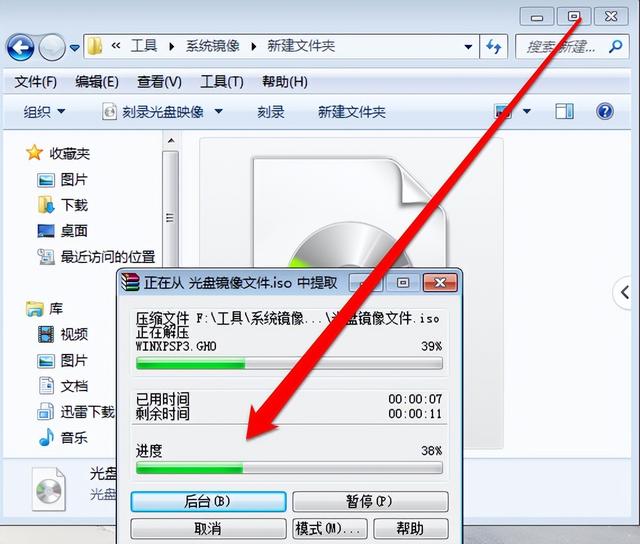Open the 查看(V) menu
This screenshot has width=640, height=544.
(x=159, y=82)
